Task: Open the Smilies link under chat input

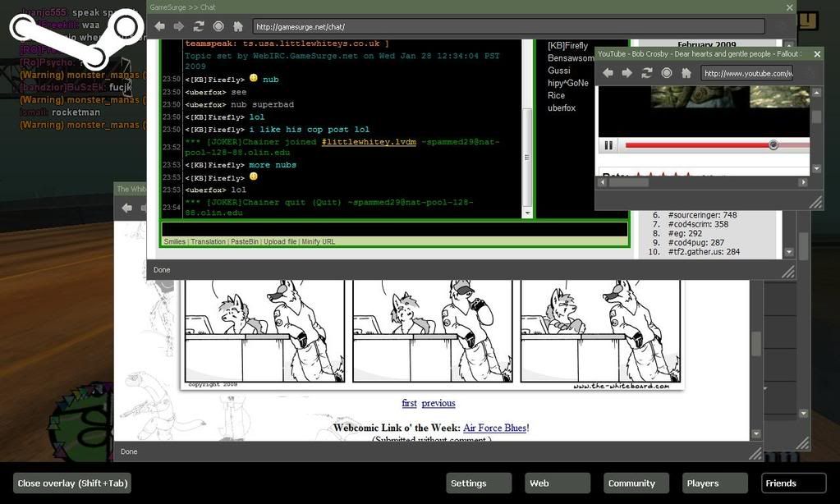Action: pyautogui.click(x=175, y=241)
